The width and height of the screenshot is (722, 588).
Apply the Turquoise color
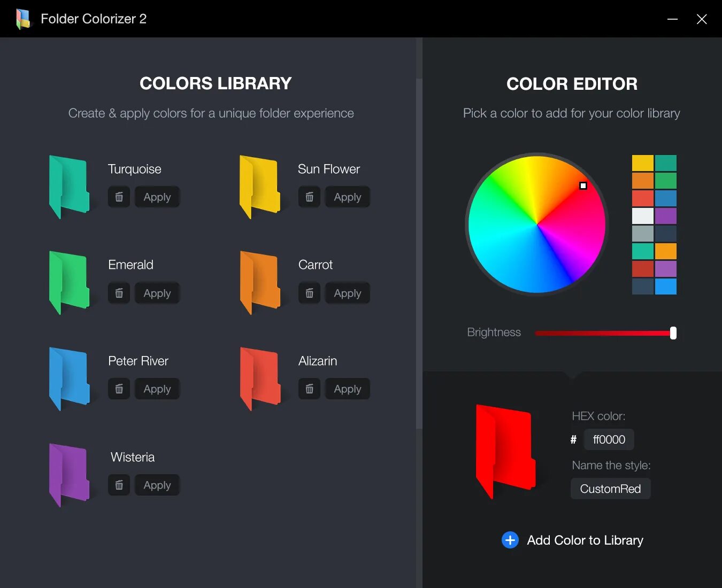click(x=157, y=197)
